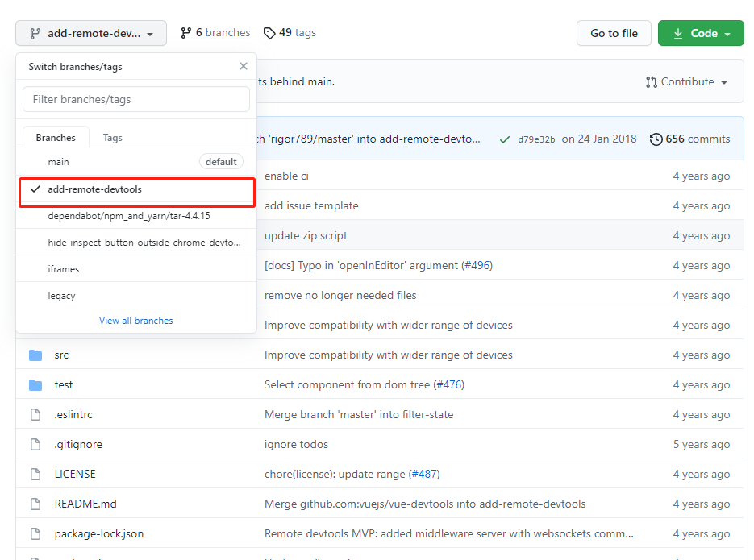Open the 49 tags link
Screen dimensions: 754x560
click(290, 33)
